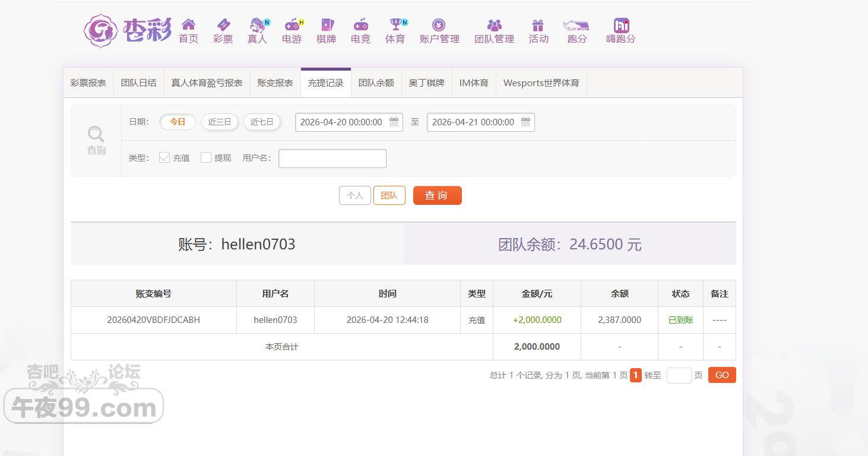Click transaction number 20260420VBDFJDCABH
The height and width of the screenshot is (456, 868).
(x=154, y=320)
